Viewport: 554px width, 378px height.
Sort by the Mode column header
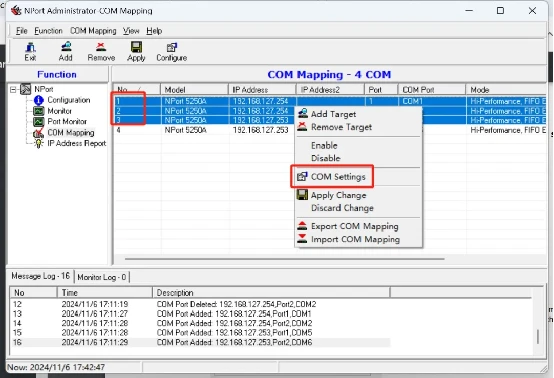[x=507, y=90]
